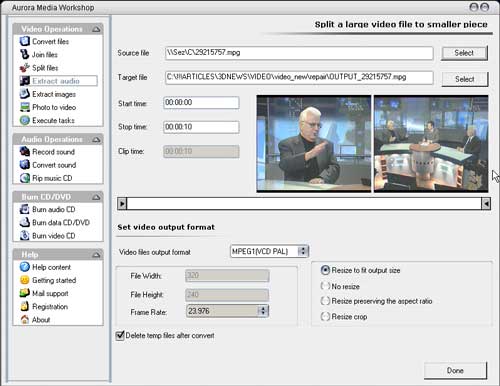Image resolution: width=500 pixels, height=386 pixels.
Task: Select Resize preserving the aspect ratio
Action: coord(325,301)
